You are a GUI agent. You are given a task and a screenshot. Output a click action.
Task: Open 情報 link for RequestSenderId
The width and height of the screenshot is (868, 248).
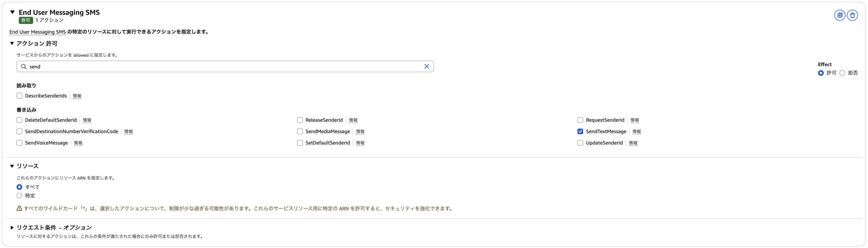635,120
